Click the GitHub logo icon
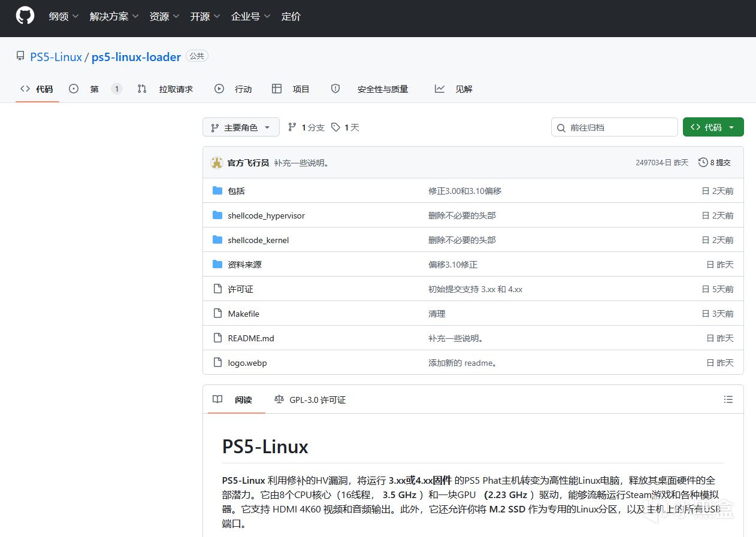756x537 pixels. (x=25, y=16)
